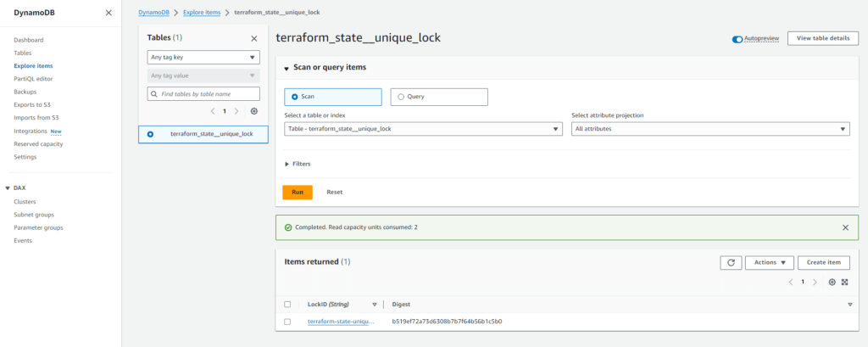Close the Tables panel
This screenshot has height=347, width=868.
pyautogui.click(x=254, y=38)
